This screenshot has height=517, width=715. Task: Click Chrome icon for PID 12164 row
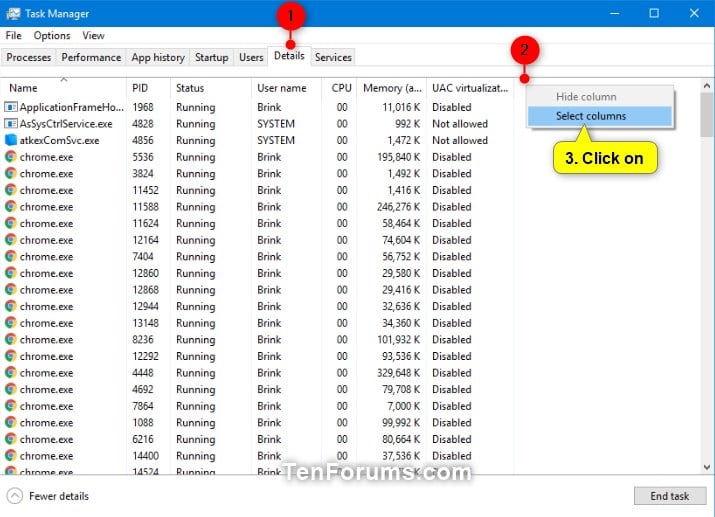click(x=10, y=240)
